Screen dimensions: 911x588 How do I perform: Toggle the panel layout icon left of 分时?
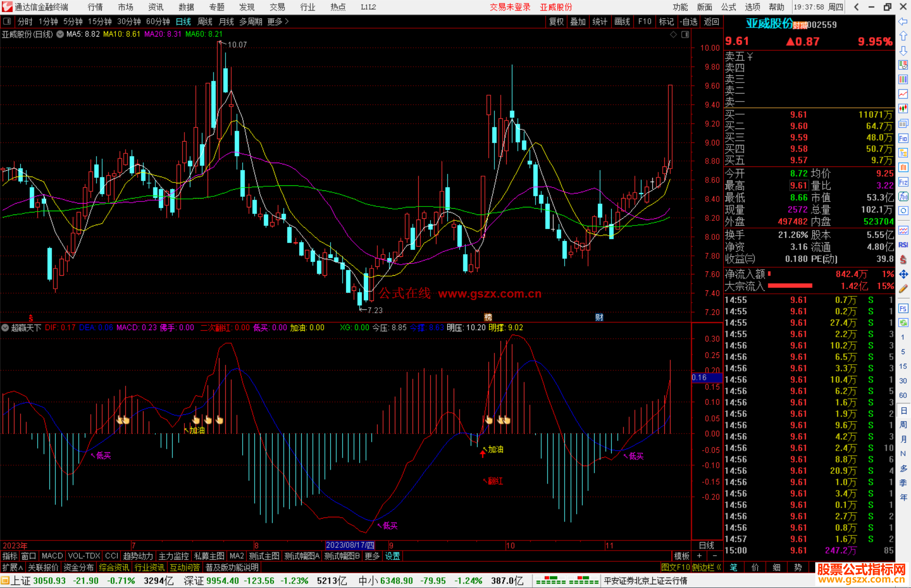point(7,21)
